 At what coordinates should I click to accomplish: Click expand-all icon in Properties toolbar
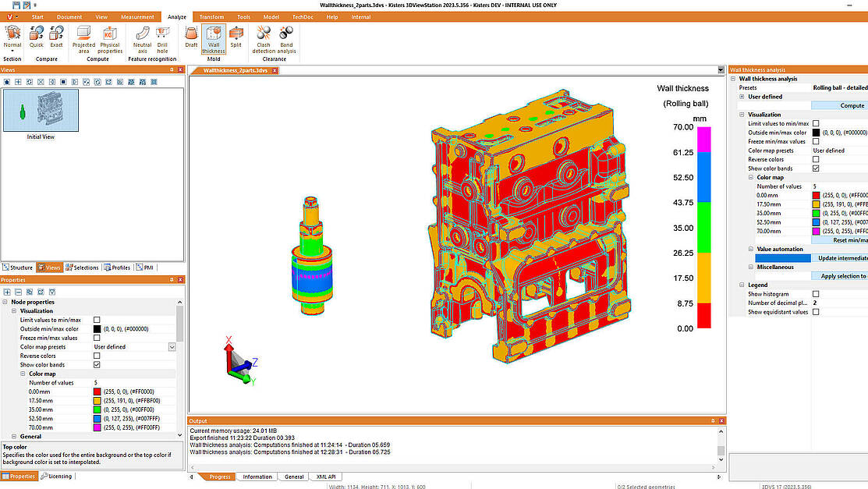point(7,292)
